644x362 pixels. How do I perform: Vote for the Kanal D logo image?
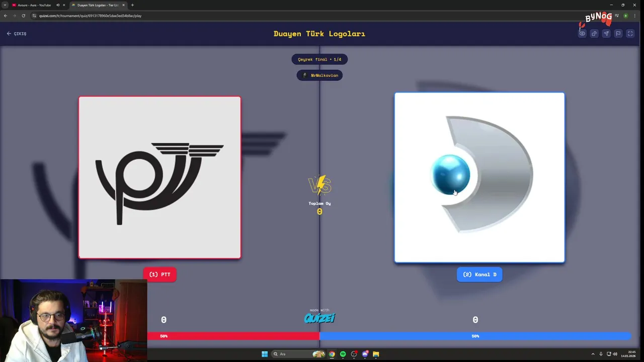(x=479, y=177)
